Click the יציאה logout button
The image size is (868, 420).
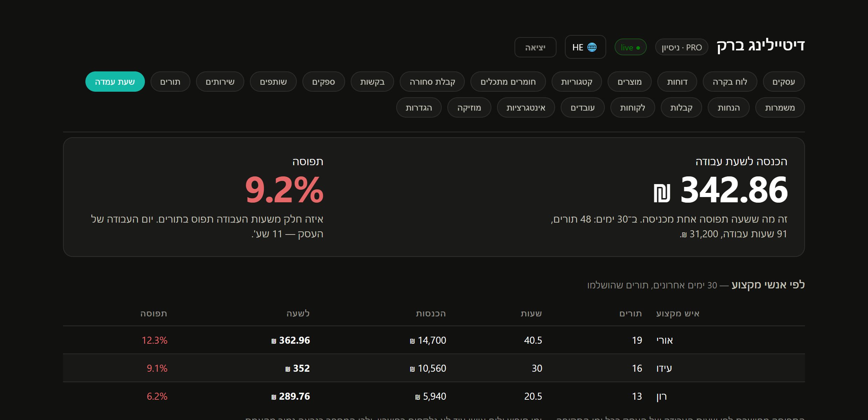[x=535, y=47]
